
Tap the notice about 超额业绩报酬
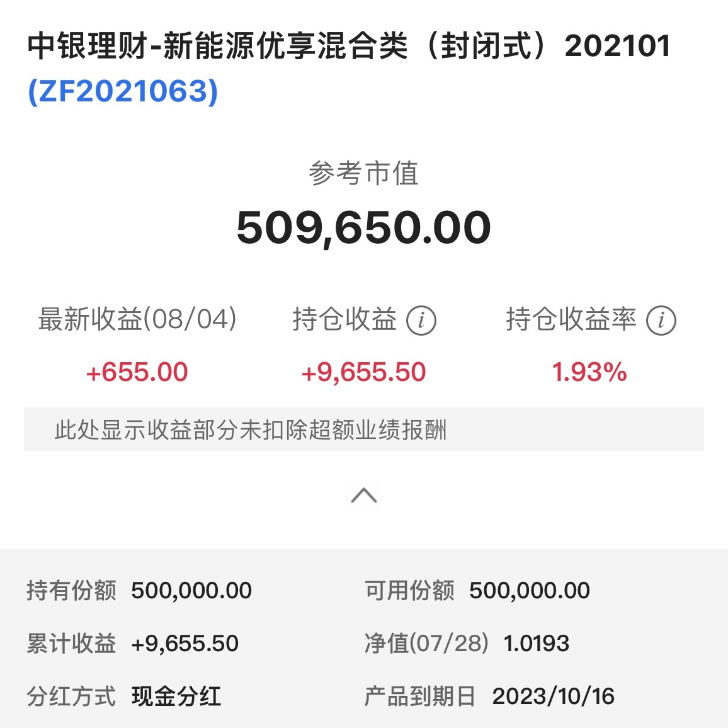251,430
